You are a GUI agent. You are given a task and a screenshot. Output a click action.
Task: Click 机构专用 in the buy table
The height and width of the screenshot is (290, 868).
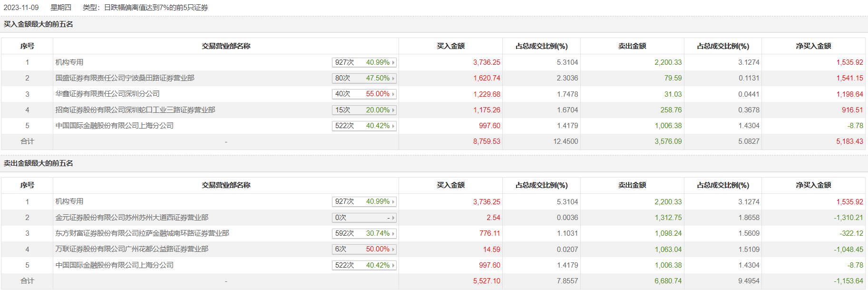click(69, 62)
